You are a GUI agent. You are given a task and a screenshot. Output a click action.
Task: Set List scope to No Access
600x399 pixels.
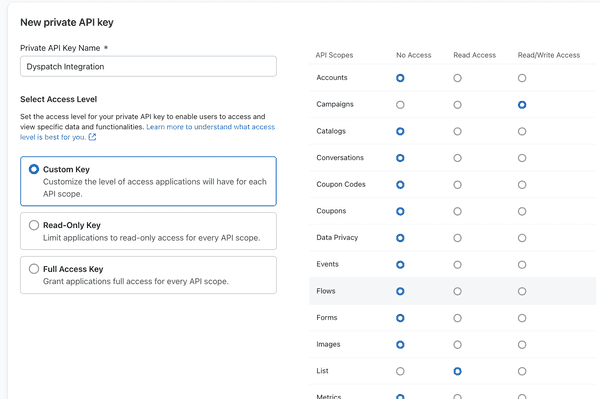coord(400,371)
